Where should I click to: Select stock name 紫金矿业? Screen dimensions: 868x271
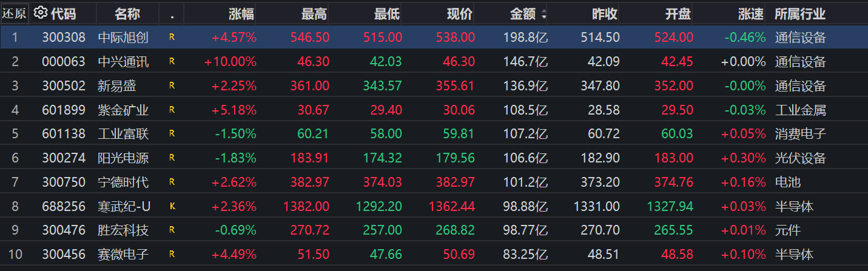pyautogui.click(x=123, y=110)
